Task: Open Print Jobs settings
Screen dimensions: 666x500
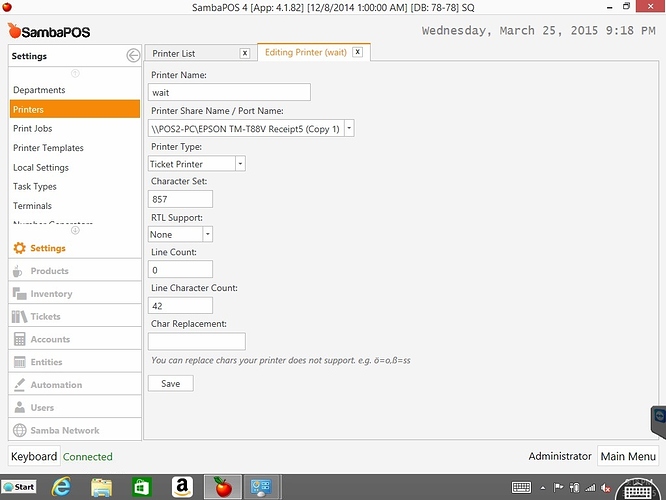Action: 75,128
